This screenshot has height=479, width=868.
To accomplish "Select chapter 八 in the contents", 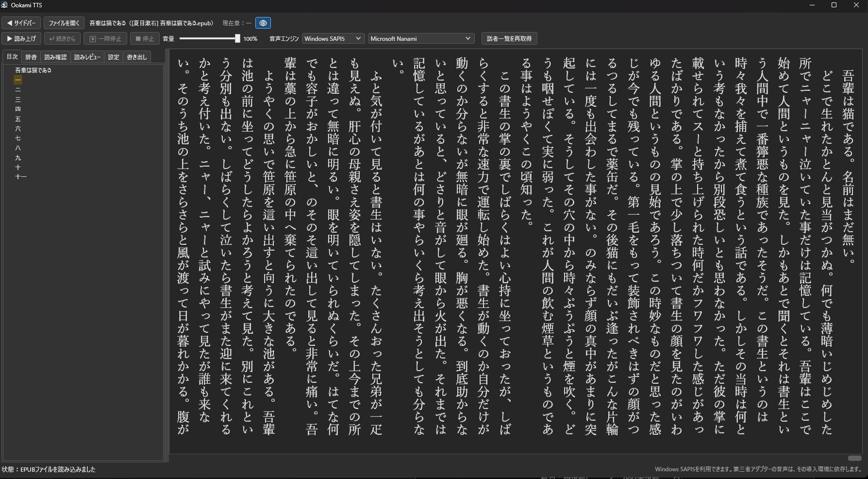I will tap(18, 148).
